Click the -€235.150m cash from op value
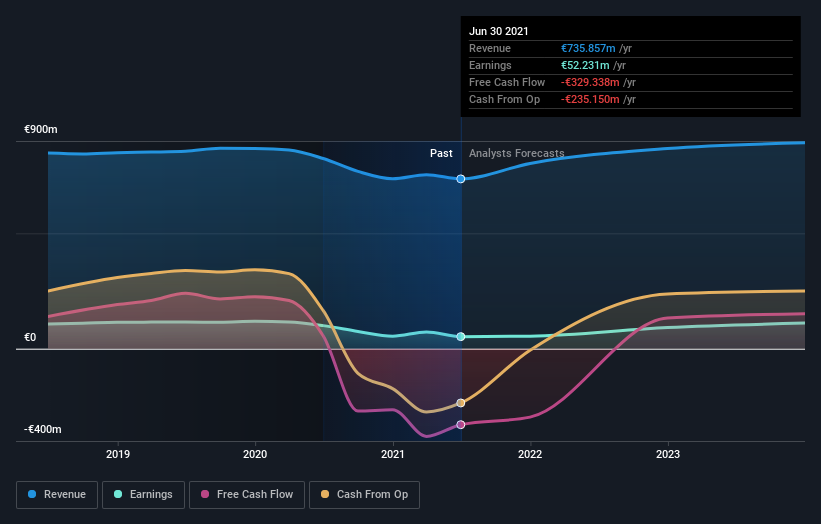The image size is (821, 524). [590, 99]
